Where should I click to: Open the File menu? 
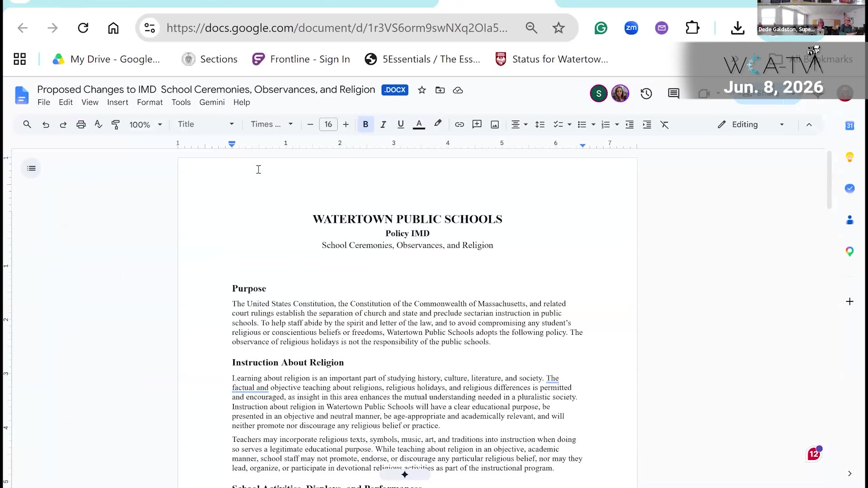[x=44, y=102]
